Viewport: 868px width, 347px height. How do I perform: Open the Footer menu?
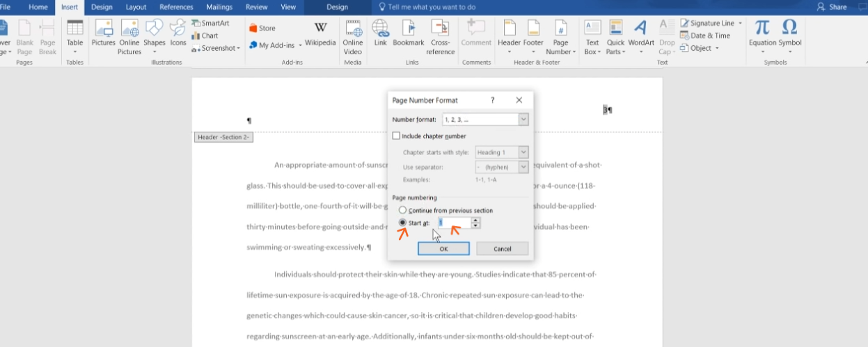tap(533, 38)
